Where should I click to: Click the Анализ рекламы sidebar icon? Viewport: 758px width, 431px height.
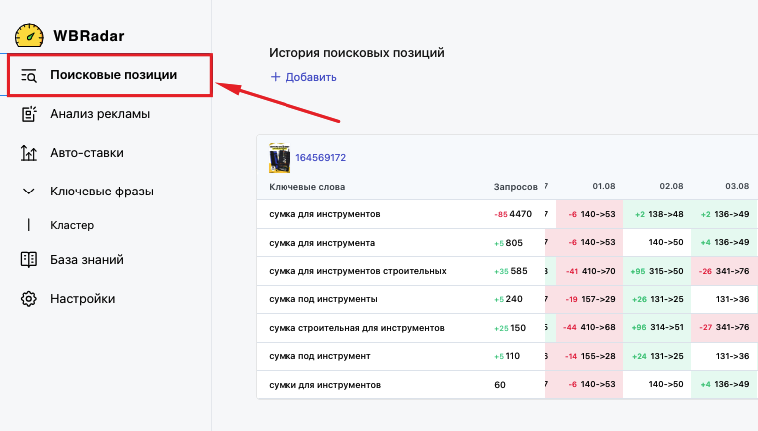click(x=29, y=114)
